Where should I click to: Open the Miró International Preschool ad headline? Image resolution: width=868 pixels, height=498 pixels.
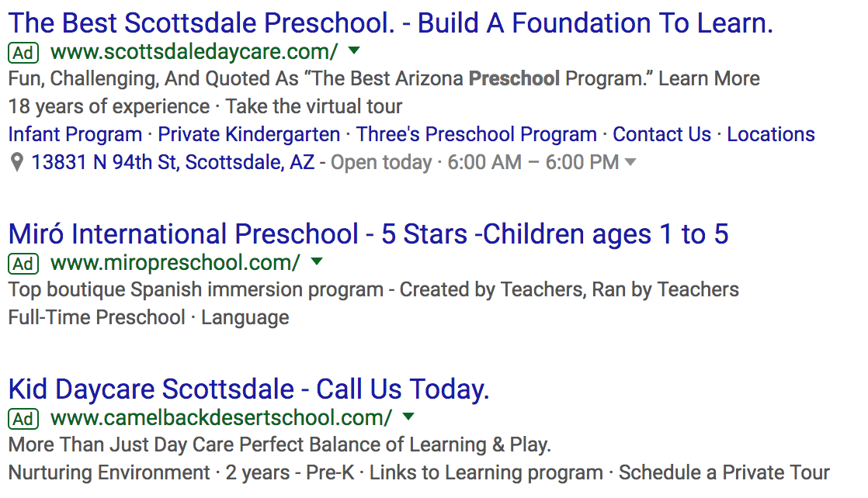click(x=368, y=233)
